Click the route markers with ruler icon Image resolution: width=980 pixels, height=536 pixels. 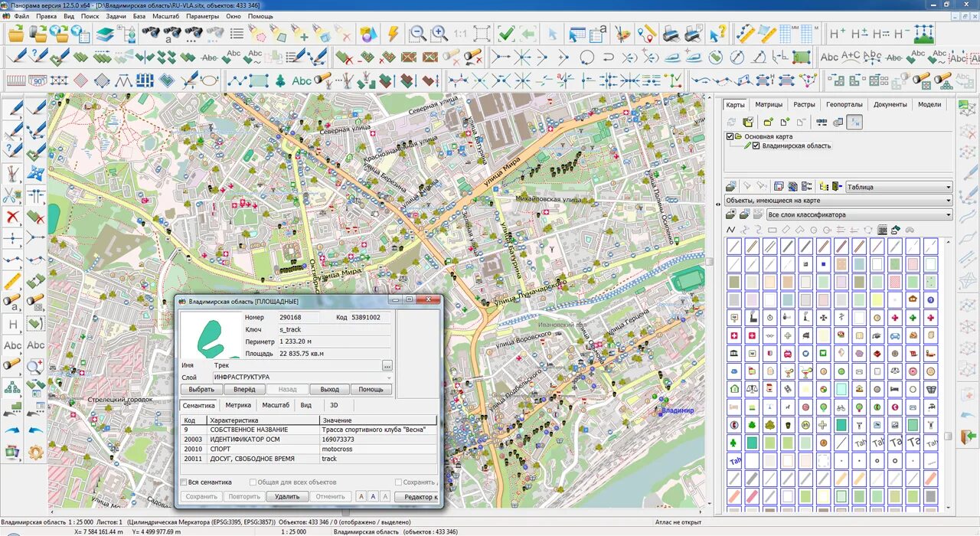(647, 34)
